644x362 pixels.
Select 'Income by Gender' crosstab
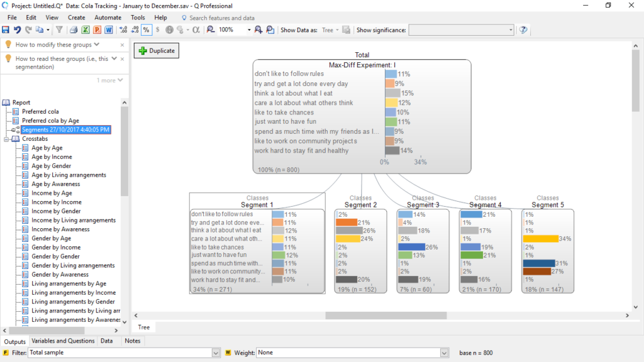click(56, 211)
